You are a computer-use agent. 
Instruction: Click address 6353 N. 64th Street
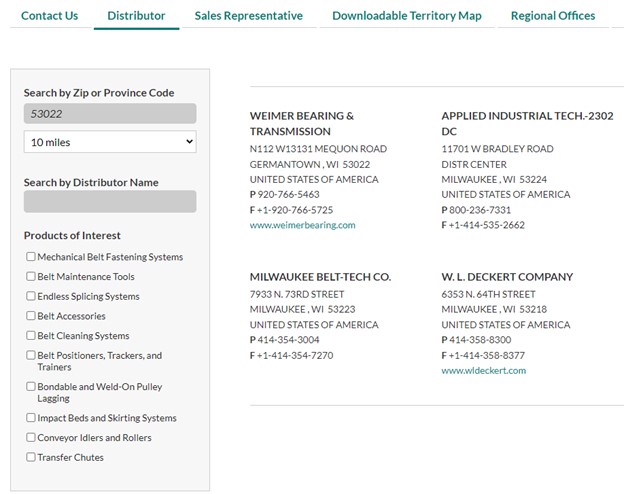(488, 295)
